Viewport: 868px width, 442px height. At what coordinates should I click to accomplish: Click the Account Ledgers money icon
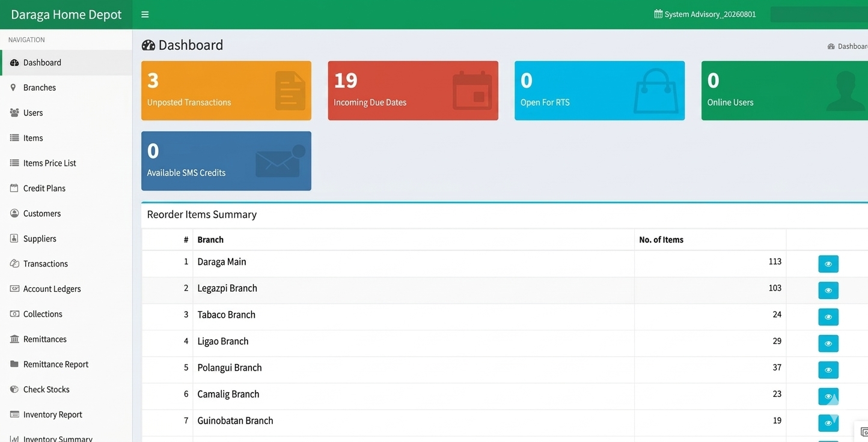(x=14, y=289)
